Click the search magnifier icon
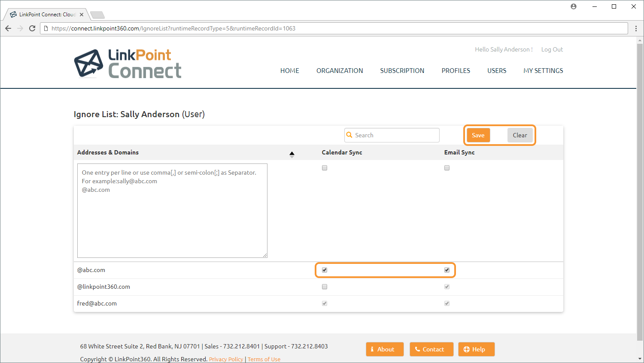Image resolution: width=644 pixels, height=363 pixels. coord(349,135)
